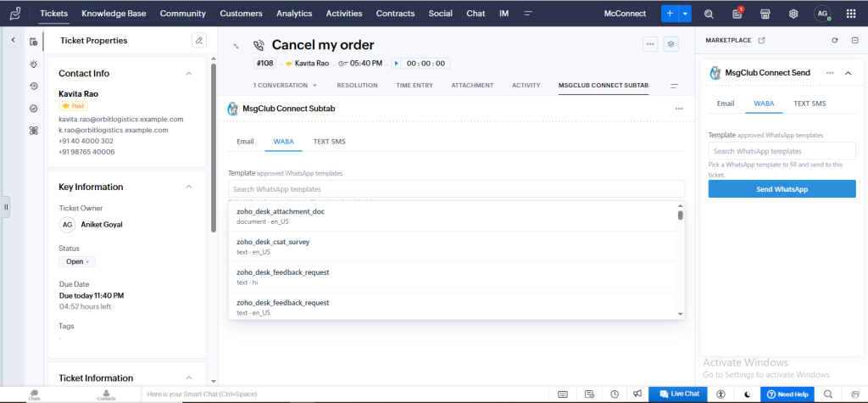Collapse MsgClub Connect Send widget chevron
The height and width of the screenshot is (403, 868).
coord(848,73)
